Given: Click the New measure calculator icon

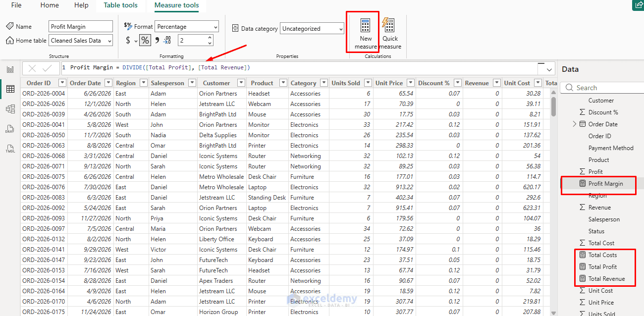Looking at the screenshot, I should click(x=366, y=26).
